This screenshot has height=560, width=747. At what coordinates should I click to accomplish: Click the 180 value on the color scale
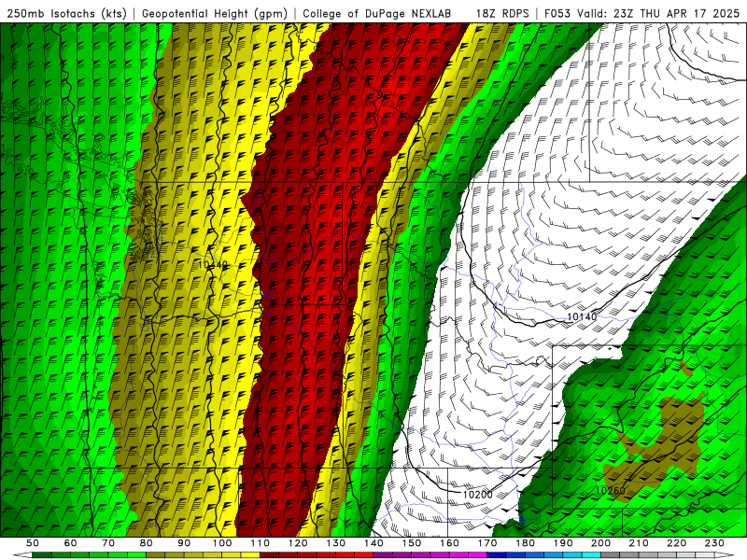(x=525, y=543)
